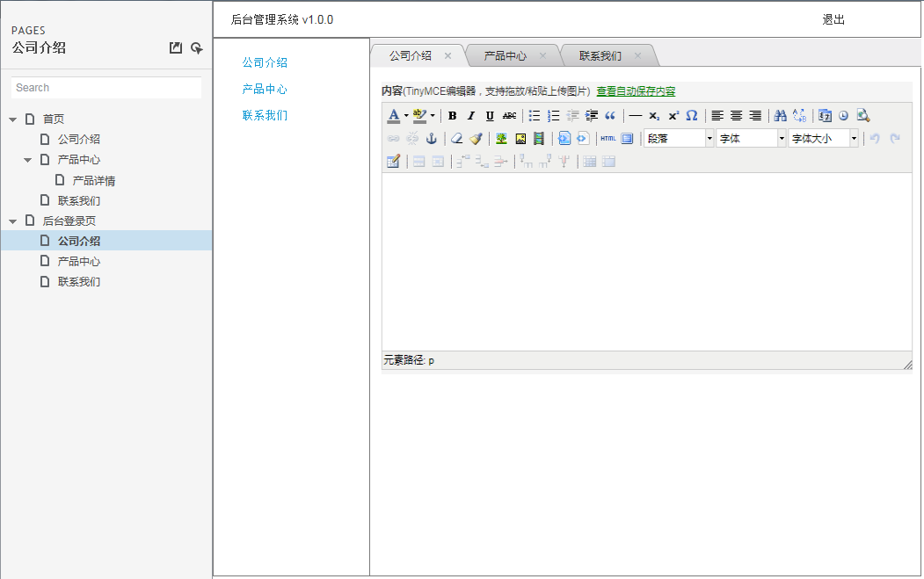924x579 pixels.
Task: Click the insert table icon with pencil
Action: click(393, 162)
